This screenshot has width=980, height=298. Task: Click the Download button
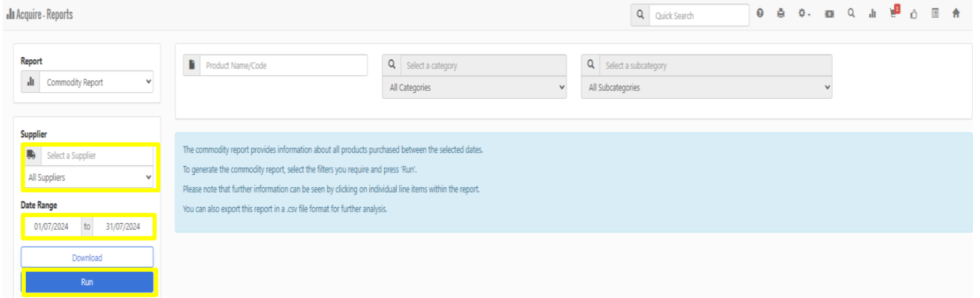(x=87, y=257)
